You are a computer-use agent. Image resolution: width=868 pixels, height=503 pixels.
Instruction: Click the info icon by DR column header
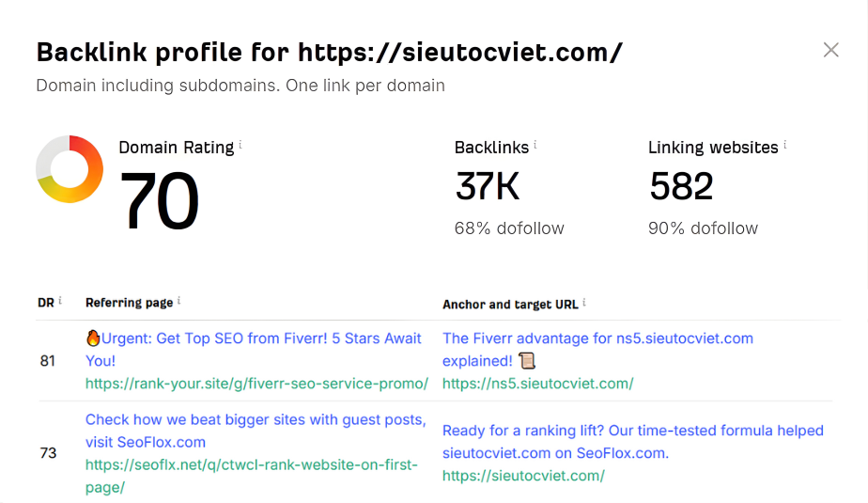pyautogui.click(x=60, y=301)
